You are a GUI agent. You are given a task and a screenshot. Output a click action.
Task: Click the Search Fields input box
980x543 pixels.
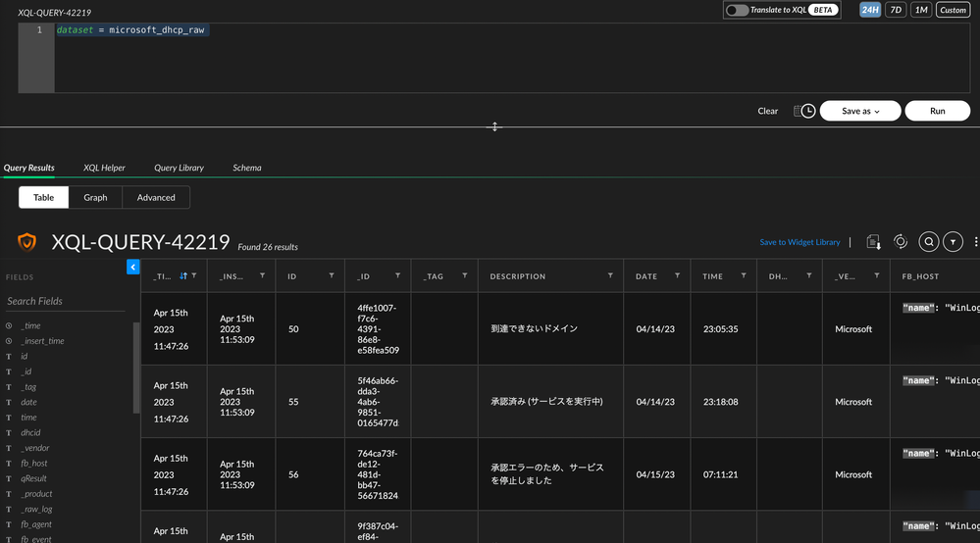click(65, 301)
